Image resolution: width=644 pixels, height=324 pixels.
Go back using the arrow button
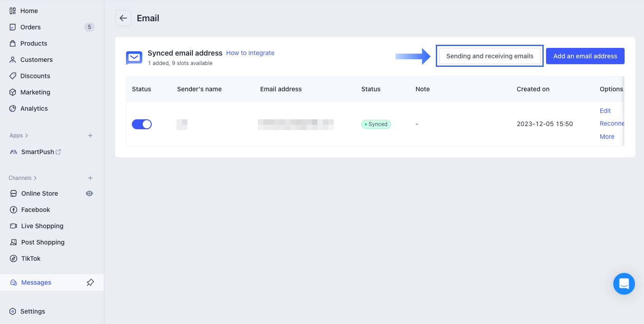coord(123,18)
